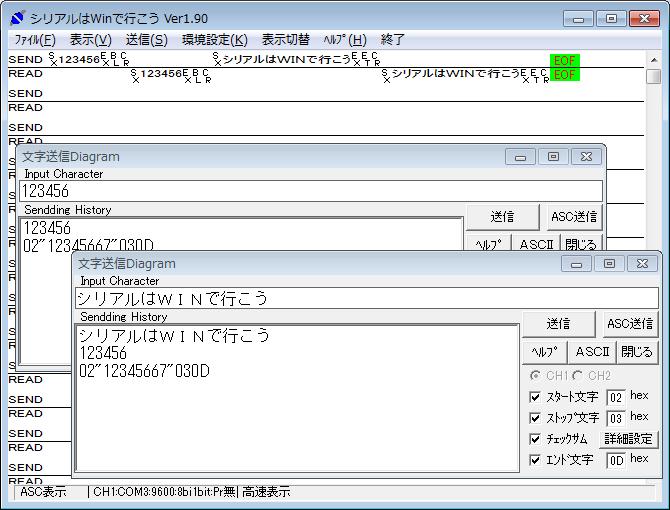
Task: Click 閉じる in the front dialog
Action: [x=637, y=352]
